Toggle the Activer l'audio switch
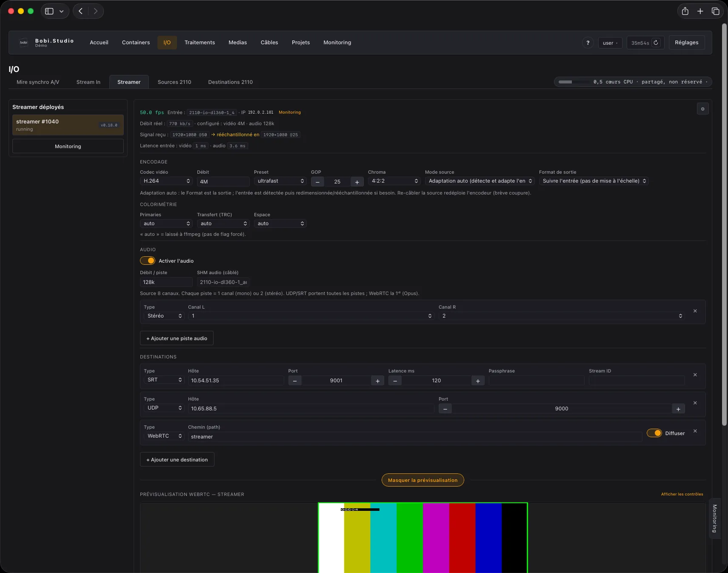 click(x=148, y=261)
